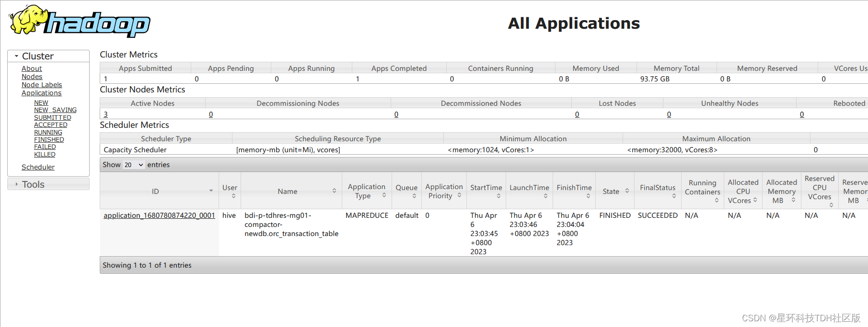The image size is (868, 327).
Task: Sort by Queue column arrows
Action: (414, 196)
